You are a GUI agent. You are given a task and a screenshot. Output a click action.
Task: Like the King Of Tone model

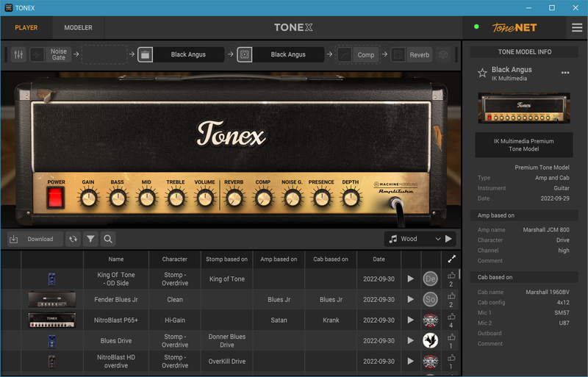[451, 276]
